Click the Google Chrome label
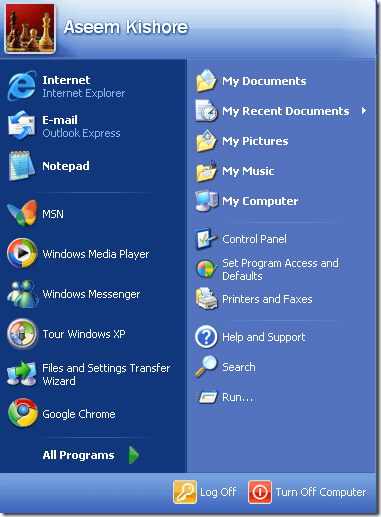Viewport: 381px width, 517px height. [79, 414]
